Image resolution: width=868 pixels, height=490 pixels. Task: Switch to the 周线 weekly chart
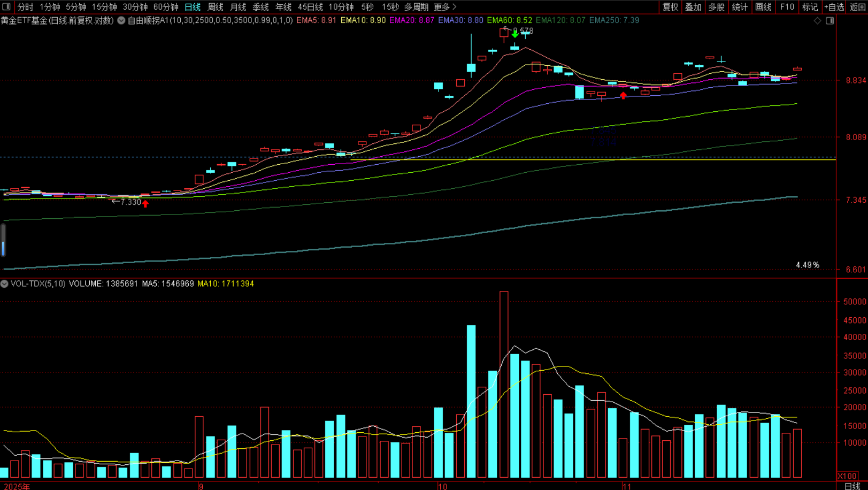tap(215, 7)
